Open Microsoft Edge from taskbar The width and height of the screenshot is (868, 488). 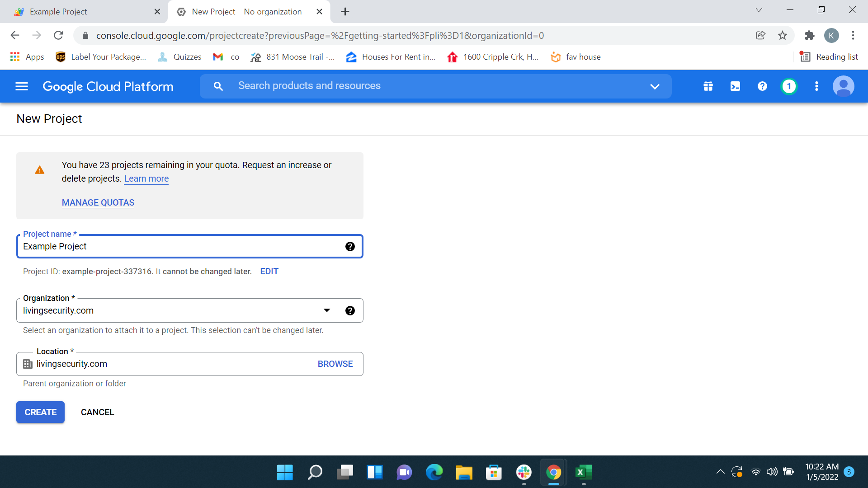[x=434, y=472]
